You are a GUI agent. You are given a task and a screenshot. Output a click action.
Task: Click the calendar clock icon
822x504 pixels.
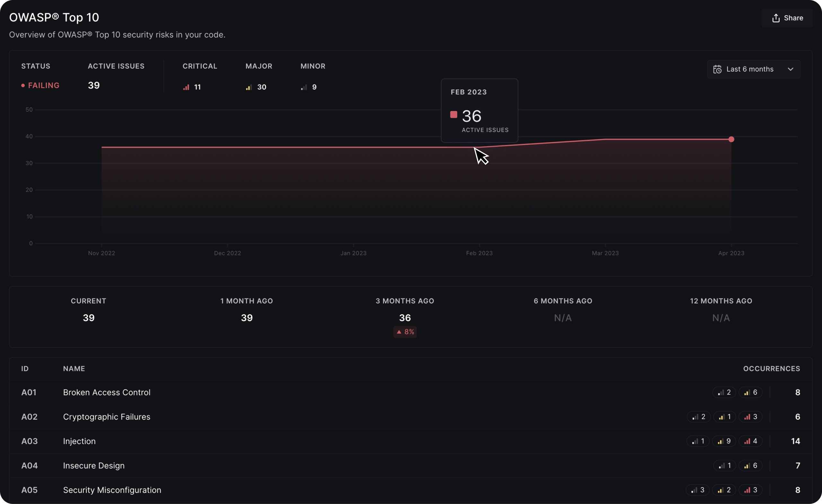717,69
